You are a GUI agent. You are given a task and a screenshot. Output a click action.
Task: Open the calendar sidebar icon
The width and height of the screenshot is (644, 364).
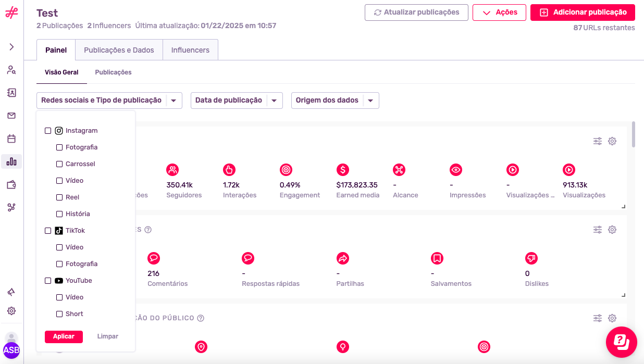[x=11, y=139]
